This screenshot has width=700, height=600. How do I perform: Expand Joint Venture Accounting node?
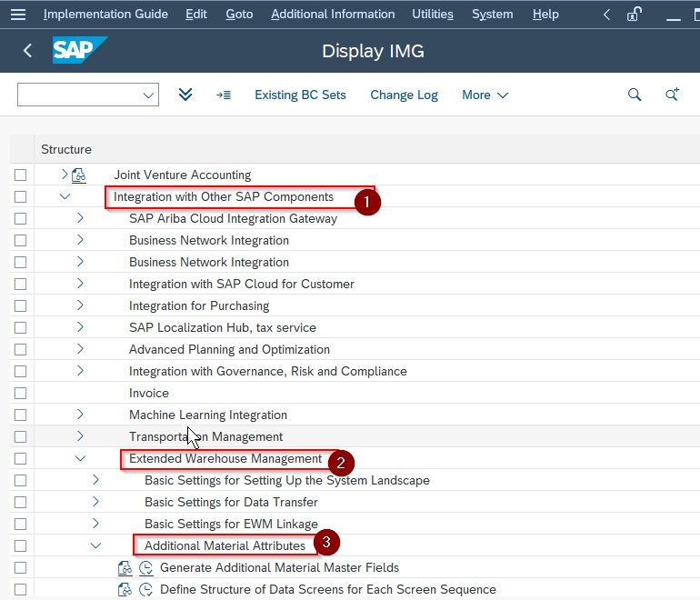65,175
